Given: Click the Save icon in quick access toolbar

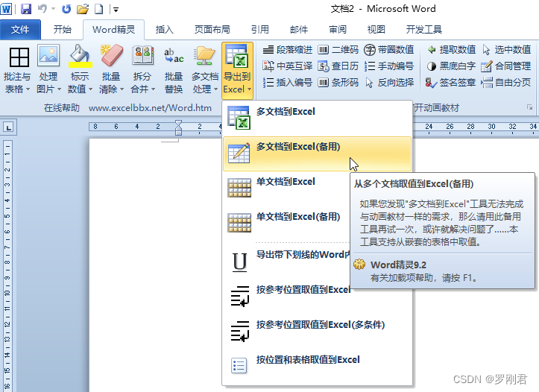Looking at the screenshot, I should tap(26, 9).
